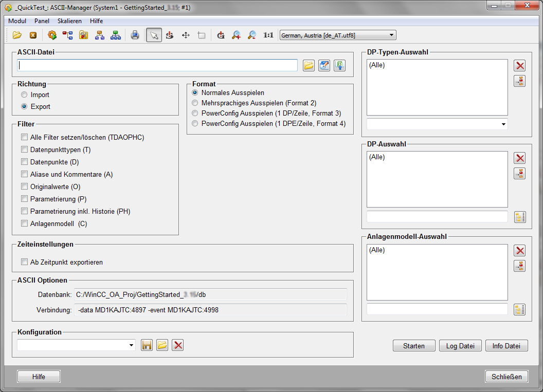Open the Skalieren menu
This screenshot has height=392, width=543.
point(69,21)
